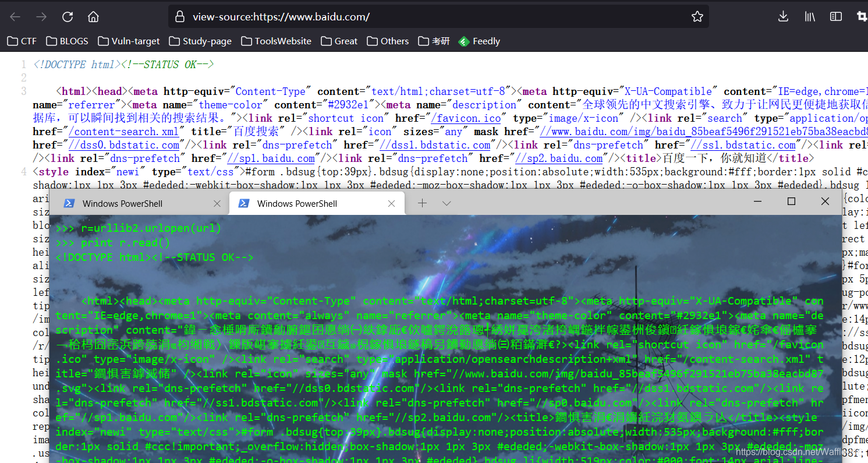Viewport: 868px width, 463px height.
Task: Open the ToolsWebsite bookmarks folder
Action: (276, 41)
